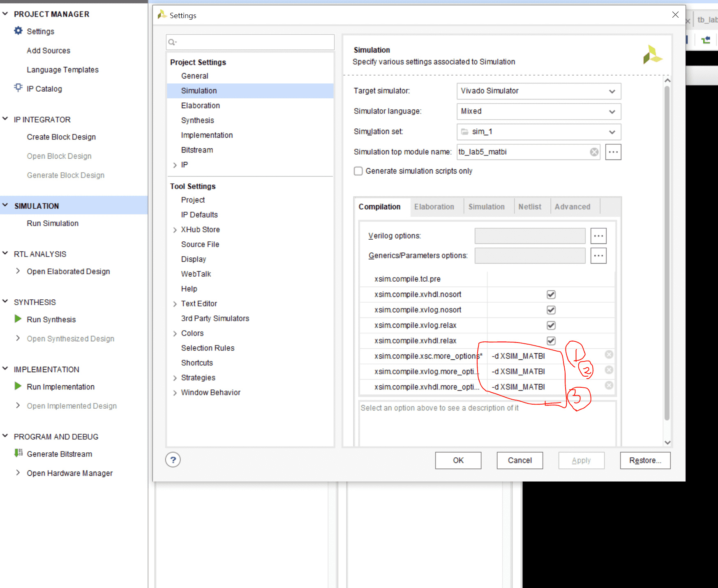Click Language Templates in Project Manager

(x=62, y=70)
